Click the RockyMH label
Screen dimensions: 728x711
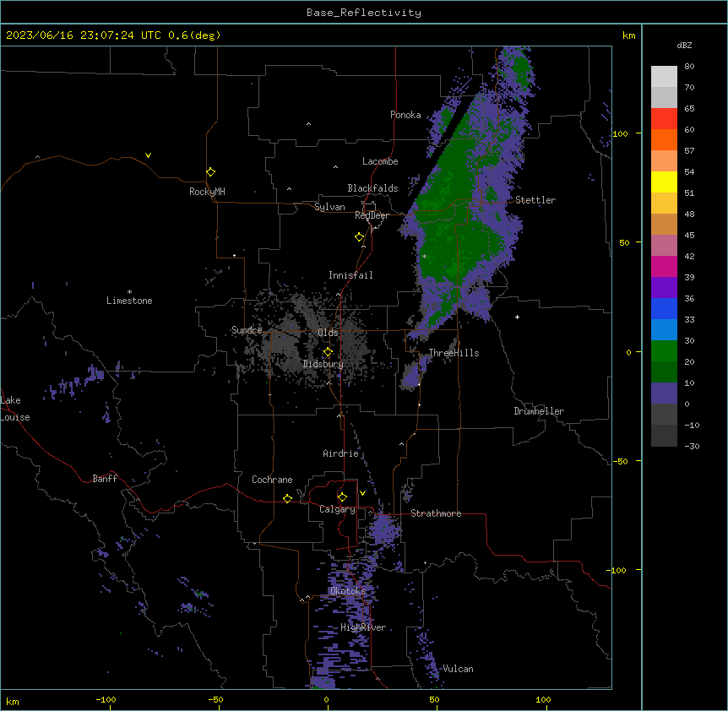point(207,192)
